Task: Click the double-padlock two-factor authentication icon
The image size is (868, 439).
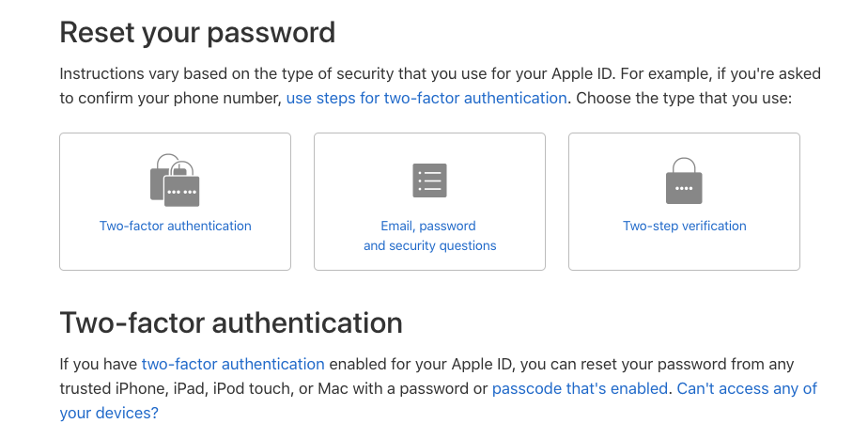Action: coord(175,180)
